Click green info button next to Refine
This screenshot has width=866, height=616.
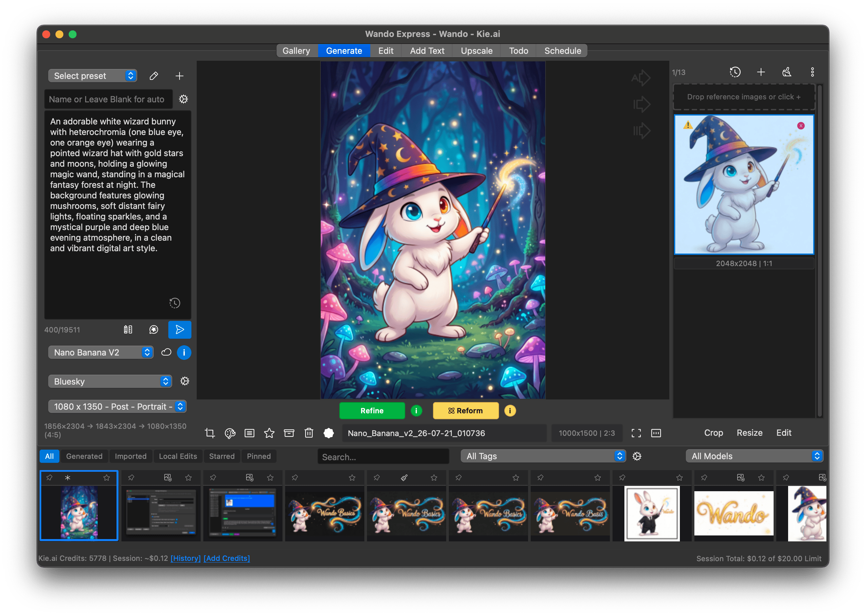[416, 410]
